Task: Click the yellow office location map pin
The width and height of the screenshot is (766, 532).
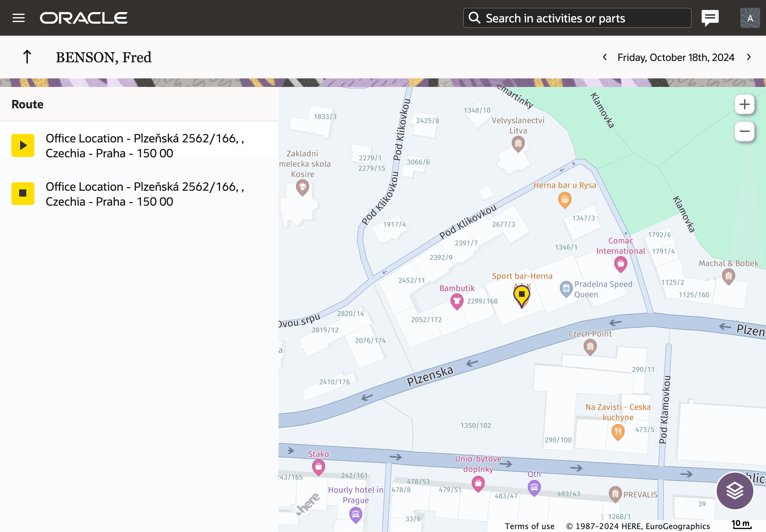Action: (522, 295)
